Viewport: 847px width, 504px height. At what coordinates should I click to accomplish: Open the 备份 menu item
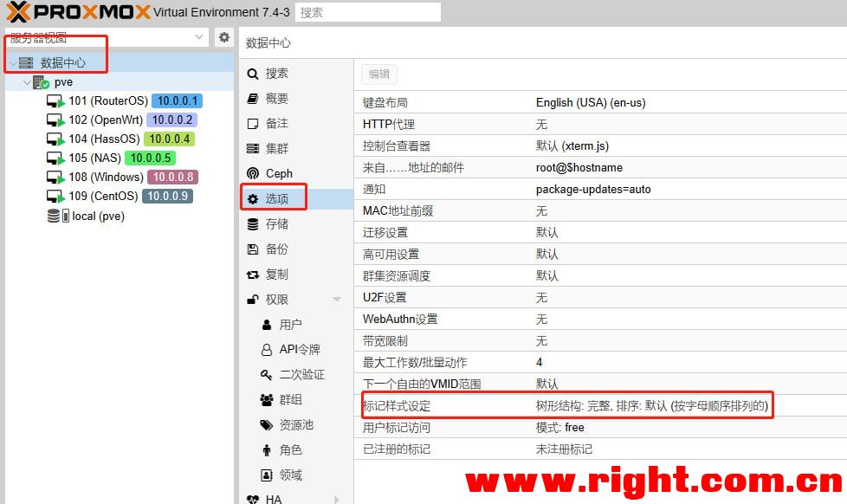276,249
